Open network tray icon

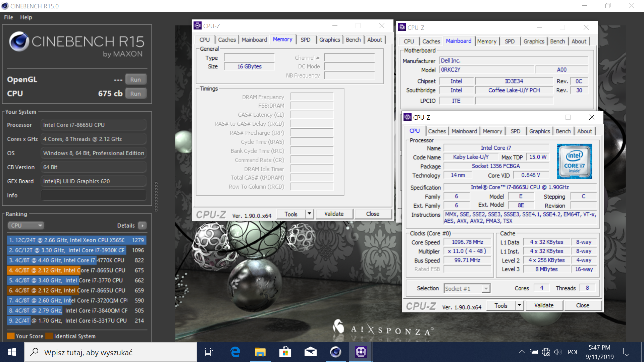pos(546,352)
